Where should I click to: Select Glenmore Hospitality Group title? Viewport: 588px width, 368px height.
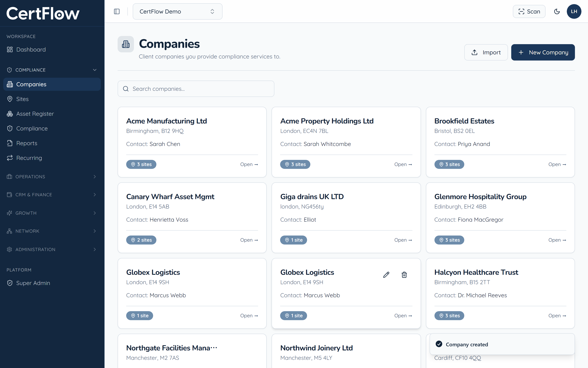click(x=480, y=197)
